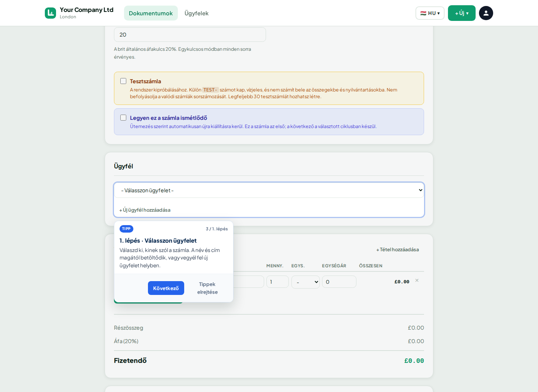Screen dimensions: 538x392
Task: Click '+ Tétel hozzáadása' link
Action: pyautogui.click(x=398, y=249)
